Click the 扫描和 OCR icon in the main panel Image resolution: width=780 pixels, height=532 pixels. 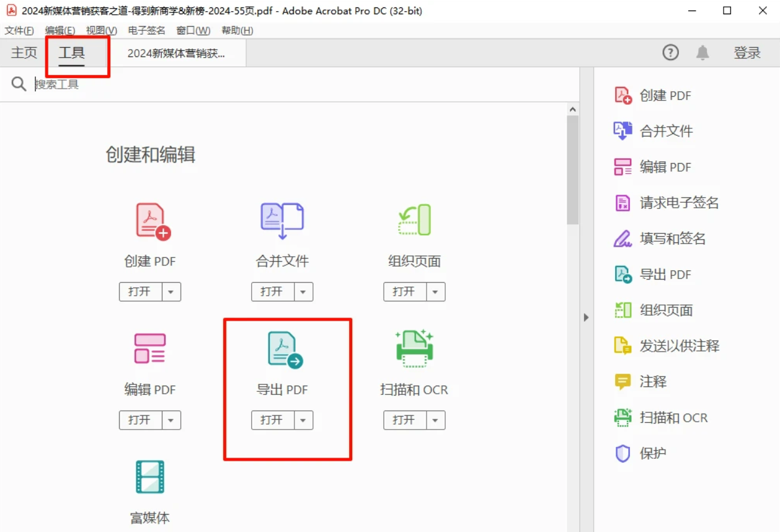click(414, 348)
